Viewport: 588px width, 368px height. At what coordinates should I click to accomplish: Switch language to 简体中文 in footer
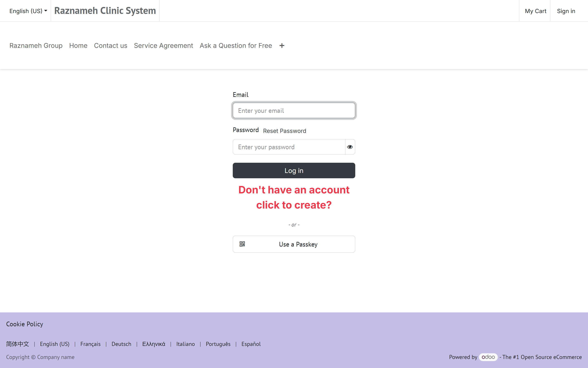(x=18, y=344)
